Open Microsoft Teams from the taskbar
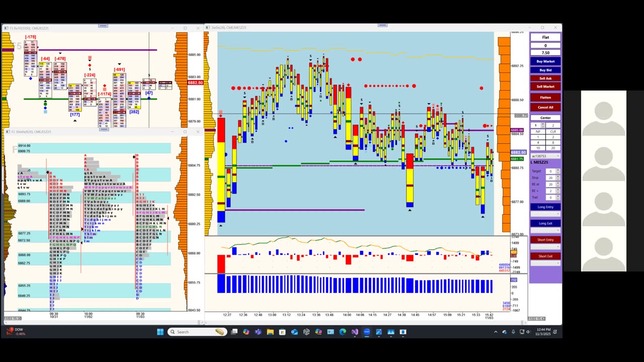Image resolution: width=644 pixels, height=362 pixels. pyautogui.click(x=258, y=332)
